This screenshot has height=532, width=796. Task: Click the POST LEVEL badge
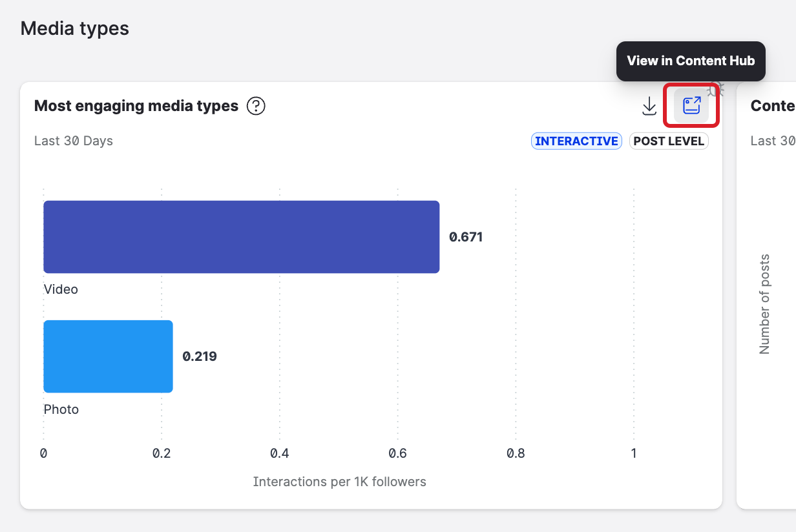(x=669, y=141)
